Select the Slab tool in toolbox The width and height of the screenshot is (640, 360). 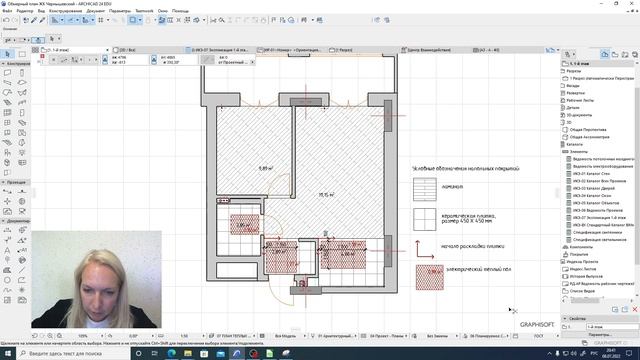coord(22,82)
